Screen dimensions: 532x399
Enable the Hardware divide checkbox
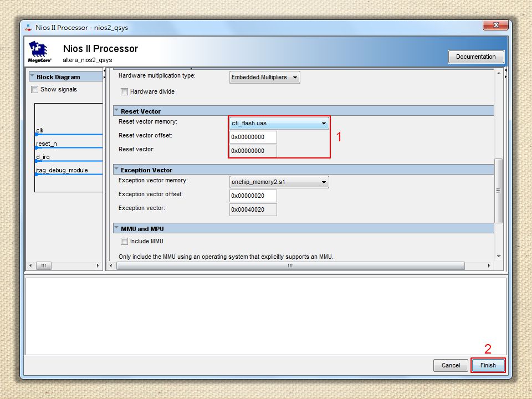click(125, 91)
